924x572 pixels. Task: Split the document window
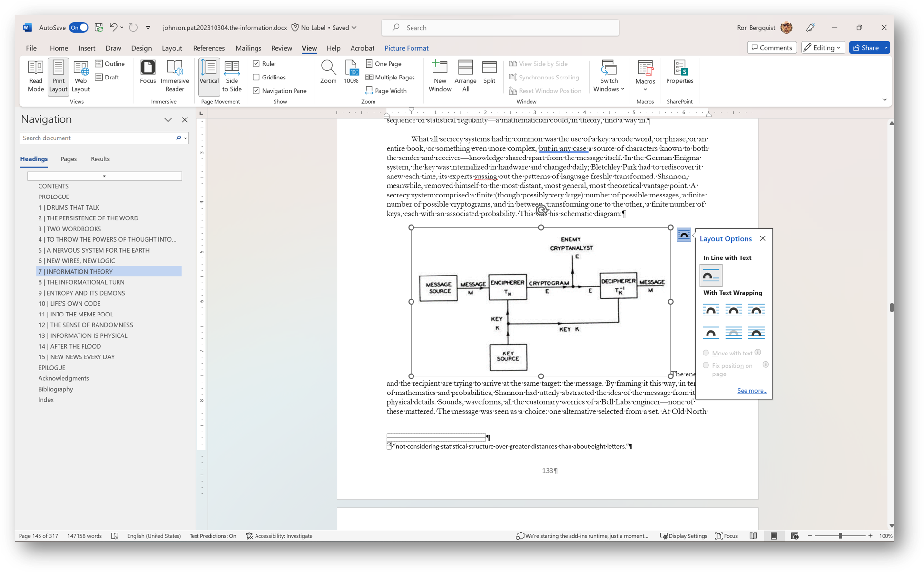click(489, 73)
